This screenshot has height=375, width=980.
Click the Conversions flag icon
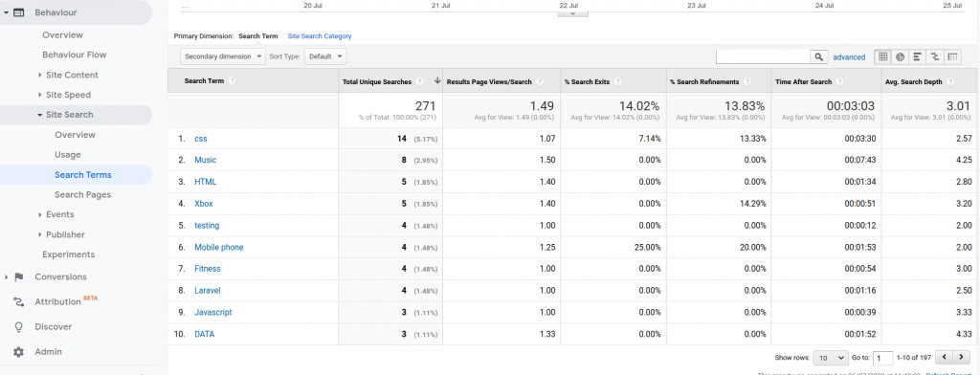(x=19, y=276)
